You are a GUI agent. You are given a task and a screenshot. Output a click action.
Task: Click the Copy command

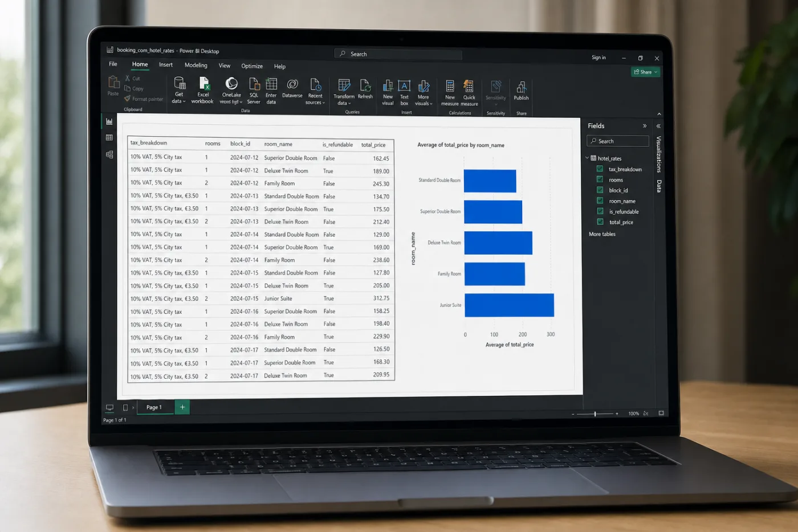[x=134, y=89]
